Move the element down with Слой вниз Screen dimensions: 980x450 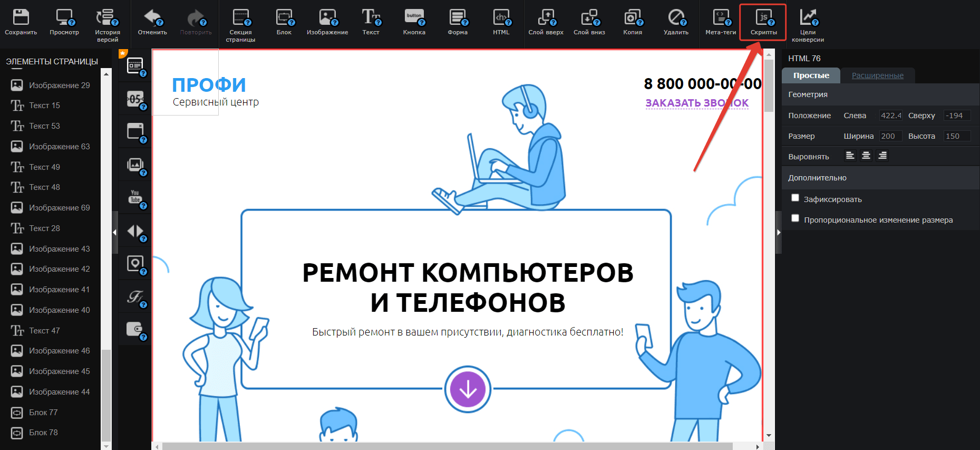pos(589,22)
